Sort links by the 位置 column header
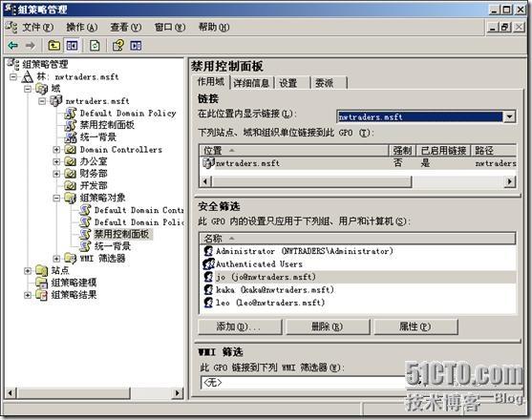Screen dimensions: 532x420 (x=294, y=151)
